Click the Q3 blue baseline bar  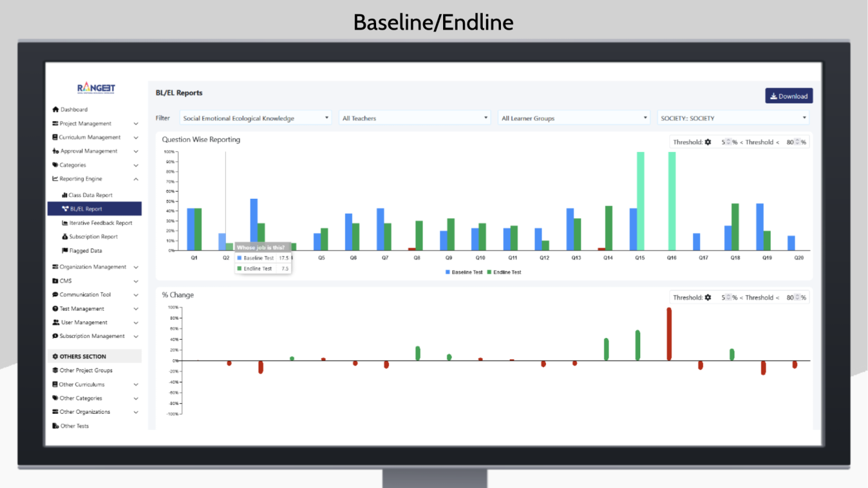coord(254,225)
